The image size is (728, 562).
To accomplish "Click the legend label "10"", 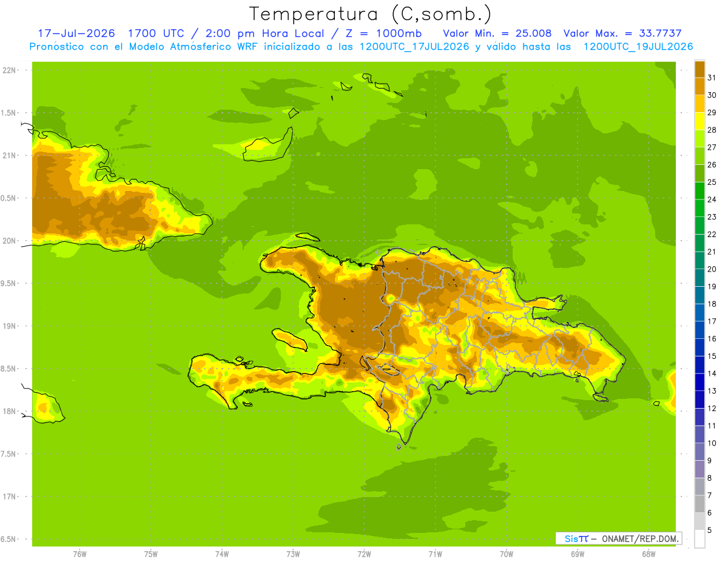I will click(712, 443).
